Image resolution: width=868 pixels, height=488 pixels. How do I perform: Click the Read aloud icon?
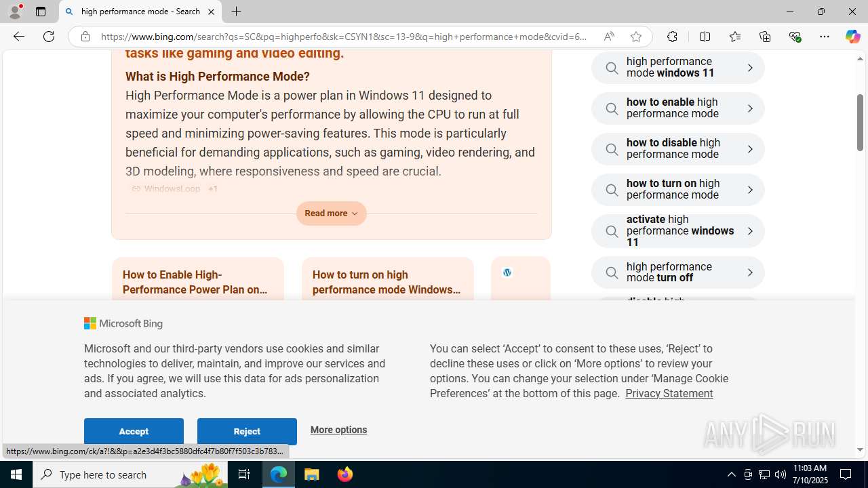[x=609, y=37]
